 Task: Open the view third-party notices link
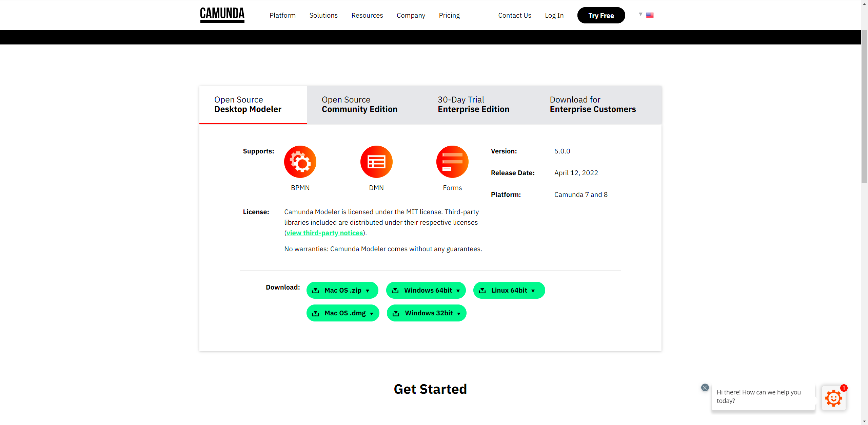[x=324, y=233]
